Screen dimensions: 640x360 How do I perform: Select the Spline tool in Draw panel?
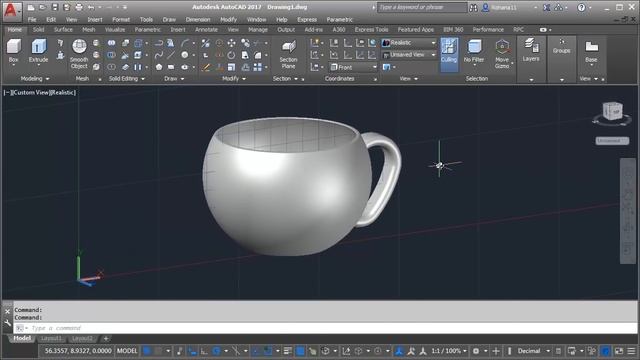[x=159, y=55]
